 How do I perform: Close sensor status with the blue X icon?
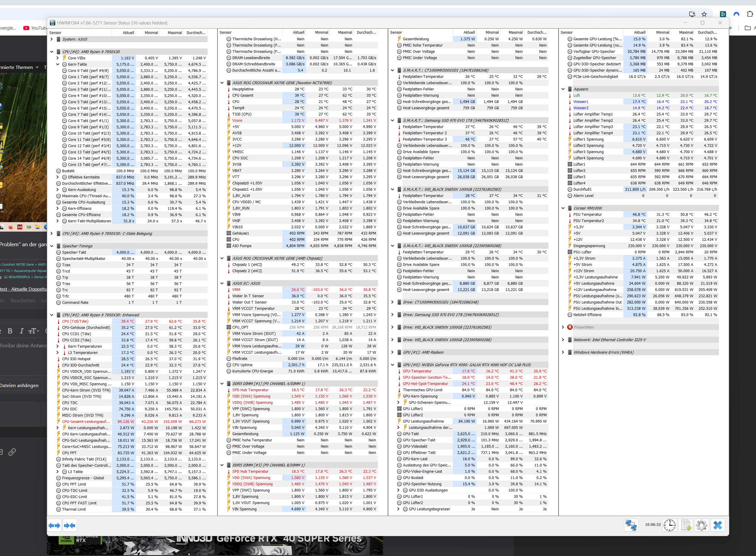(717, 525)
